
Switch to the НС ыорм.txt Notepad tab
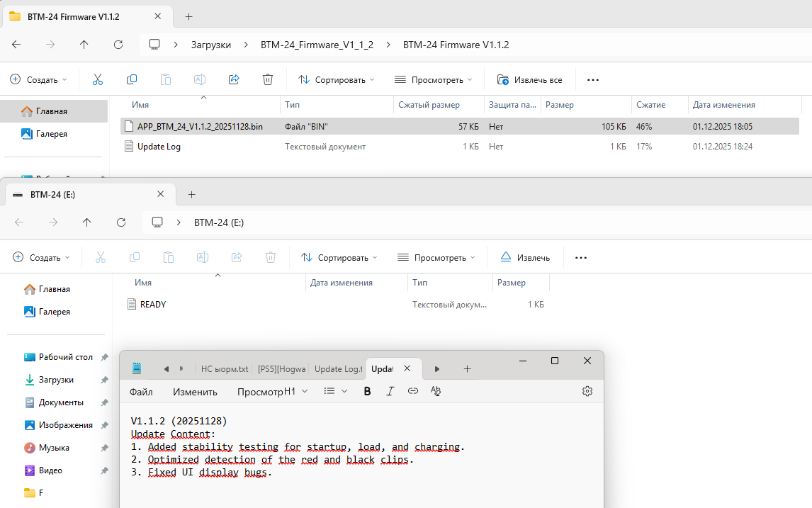[225, 369]
